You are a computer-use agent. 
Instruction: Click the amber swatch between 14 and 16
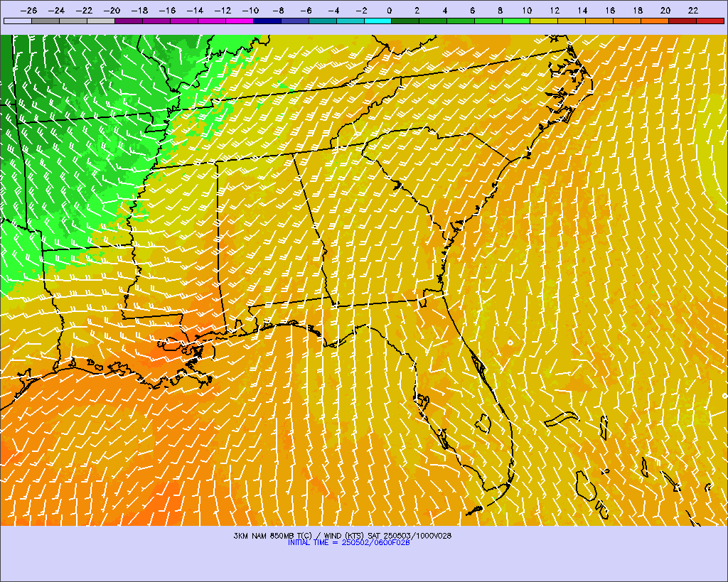point(599,21)
